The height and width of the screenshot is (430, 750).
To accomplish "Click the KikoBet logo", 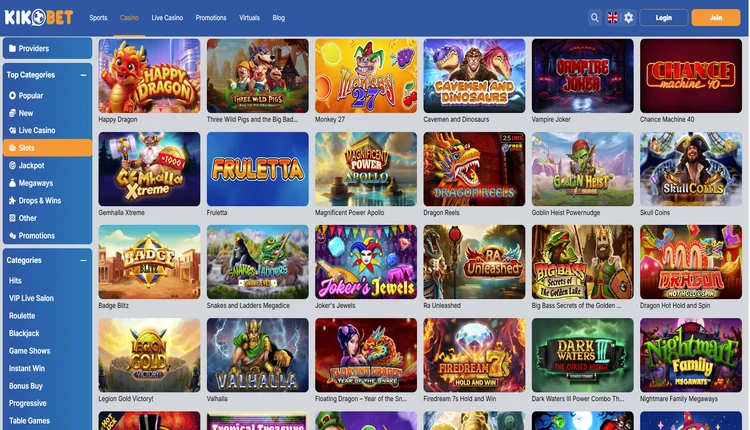I will (39, 18).
